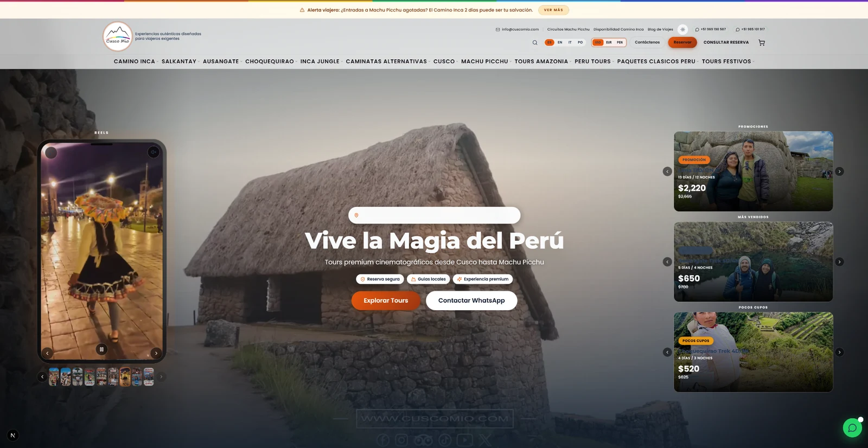This screenshot has height=448, width=868.
Task: Show next Promociones card
Action: [x=839, y=171]
